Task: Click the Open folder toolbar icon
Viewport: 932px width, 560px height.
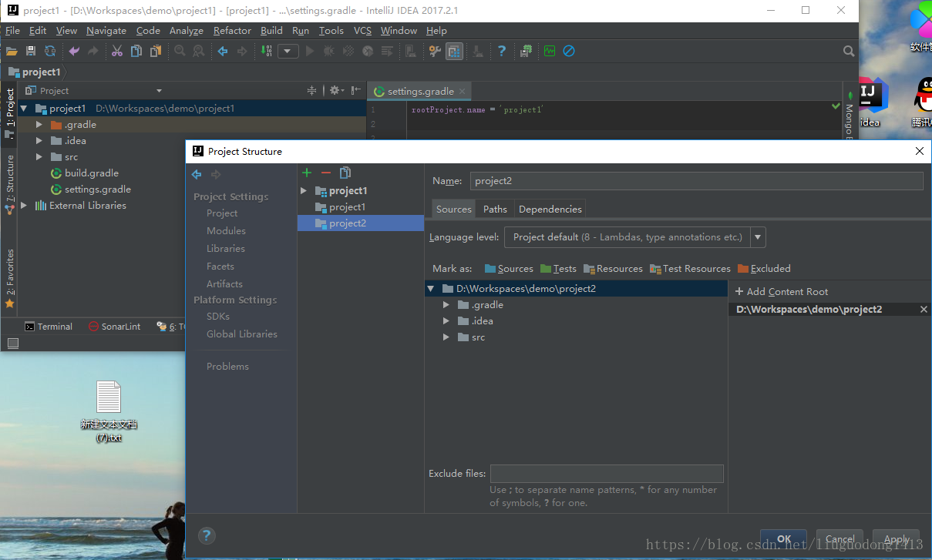Action: tap(12, 51)
